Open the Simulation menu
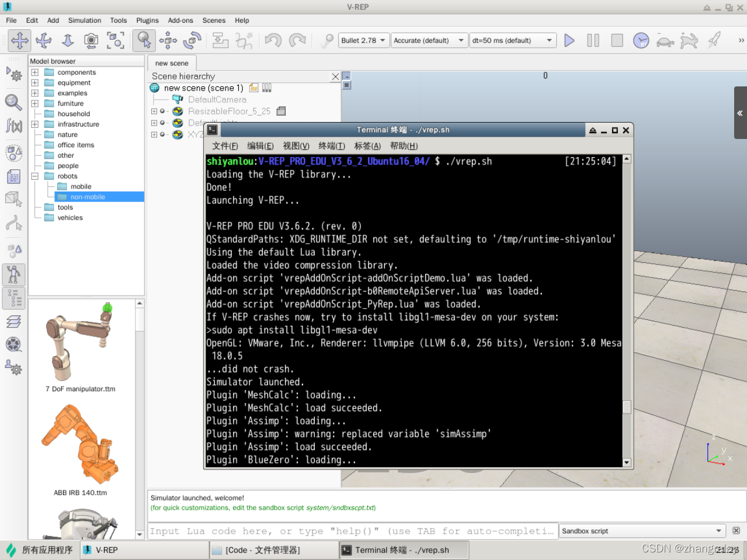The image size is (747, 560). tap(85, 20)
